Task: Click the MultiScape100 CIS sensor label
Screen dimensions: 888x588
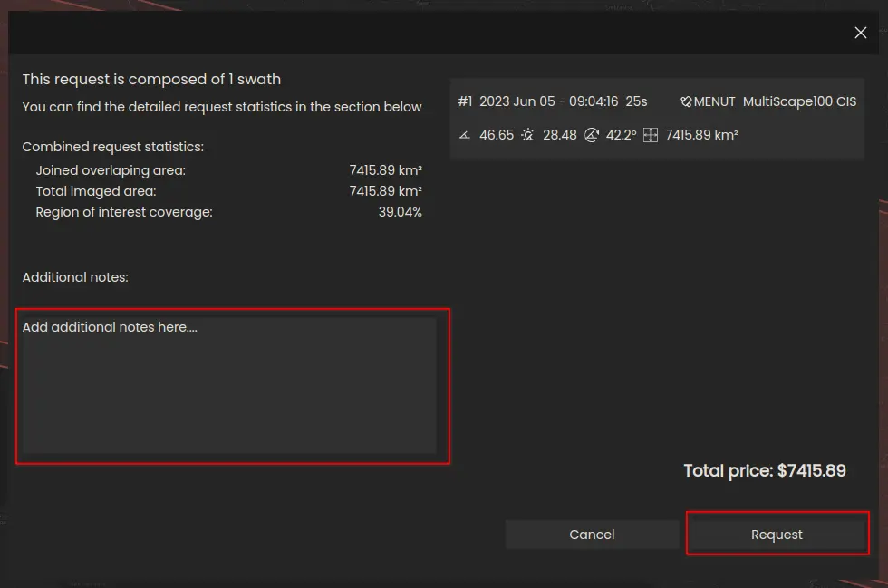Action: click(799, 101)
